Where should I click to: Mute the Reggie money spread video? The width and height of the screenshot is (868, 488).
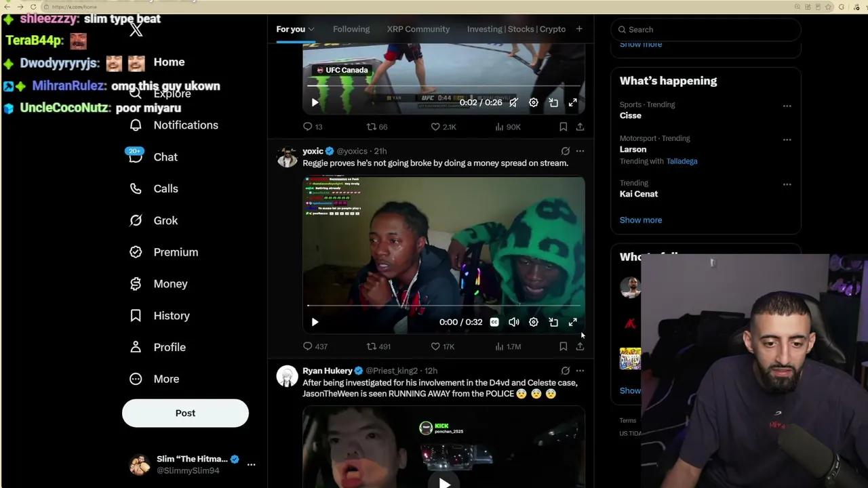pos(514,322)
